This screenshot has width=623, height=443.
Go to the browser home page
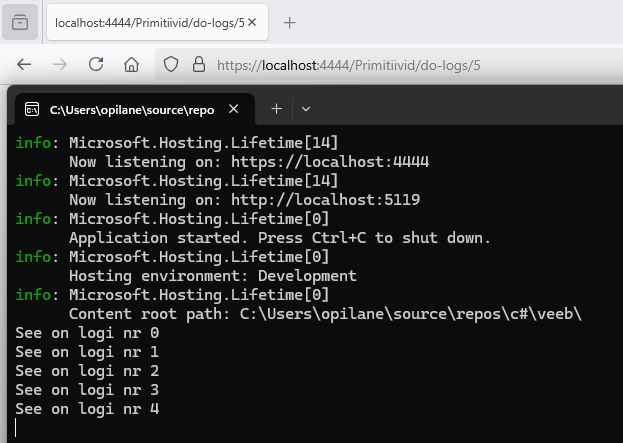[131, 64]
